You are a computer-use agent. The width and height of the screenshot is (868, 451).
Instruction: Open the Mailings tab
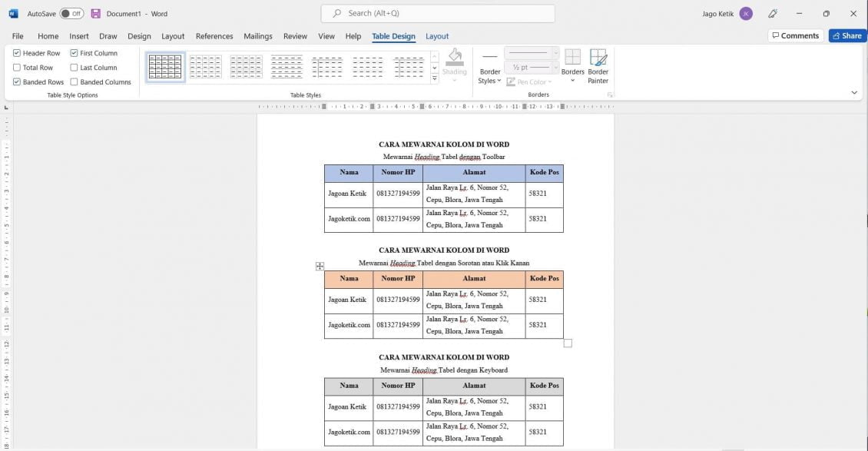pyautogui.click(x=258, y=36)
